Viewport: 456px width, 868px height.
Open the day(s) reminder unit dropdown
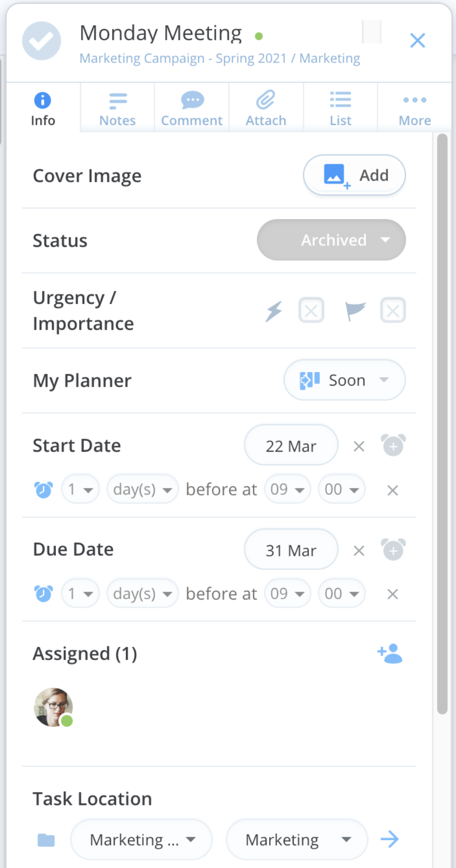[x=142, y=489]
